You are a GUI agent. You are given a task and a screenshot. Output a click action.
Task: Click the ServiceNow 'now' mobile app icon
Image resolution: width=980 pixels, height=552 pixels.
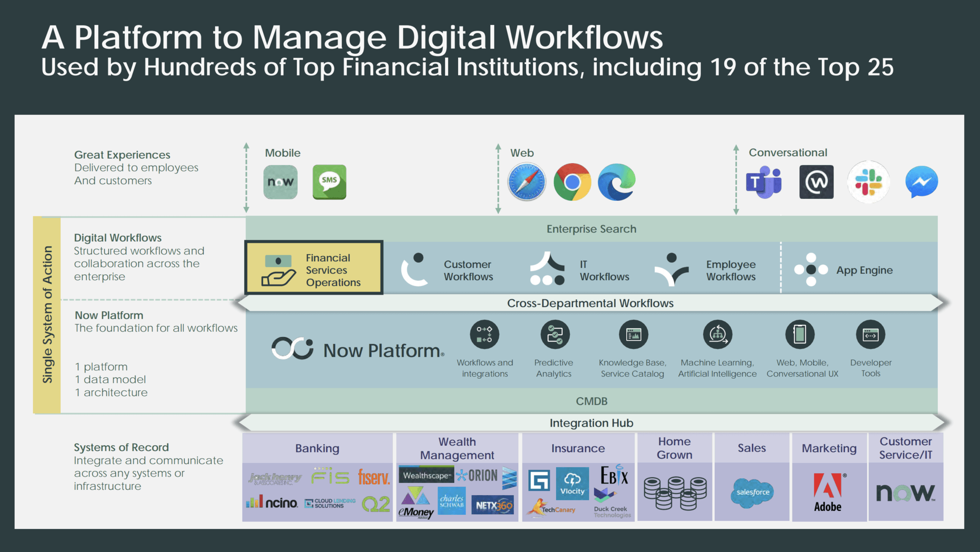(x=280, y=182)
